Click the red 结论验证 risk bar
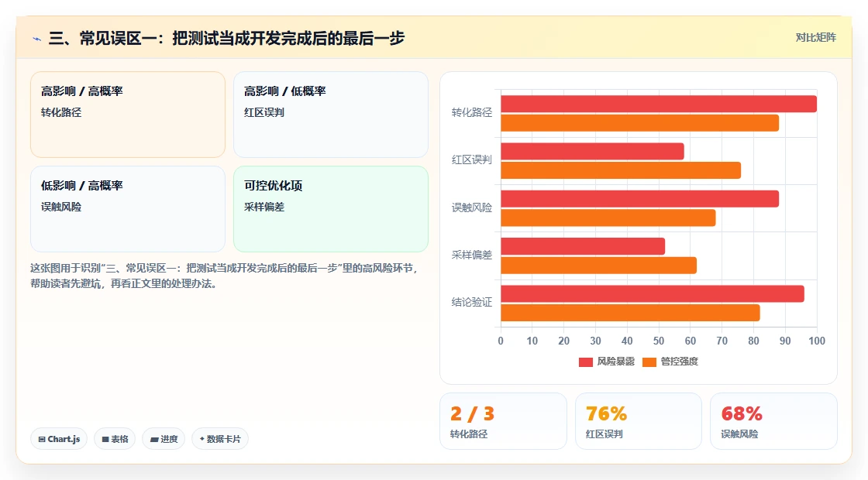This screenshot has width=868, height=480. click(x=653, y=293)
